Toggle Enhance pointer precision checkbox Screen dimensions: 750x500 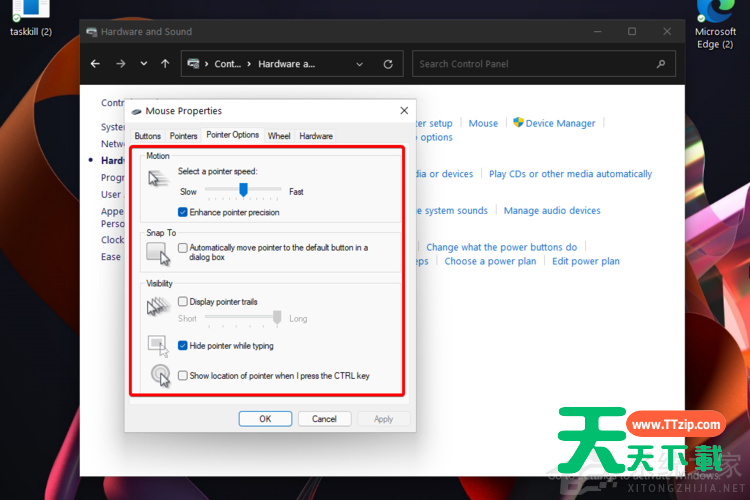(183, 212)
